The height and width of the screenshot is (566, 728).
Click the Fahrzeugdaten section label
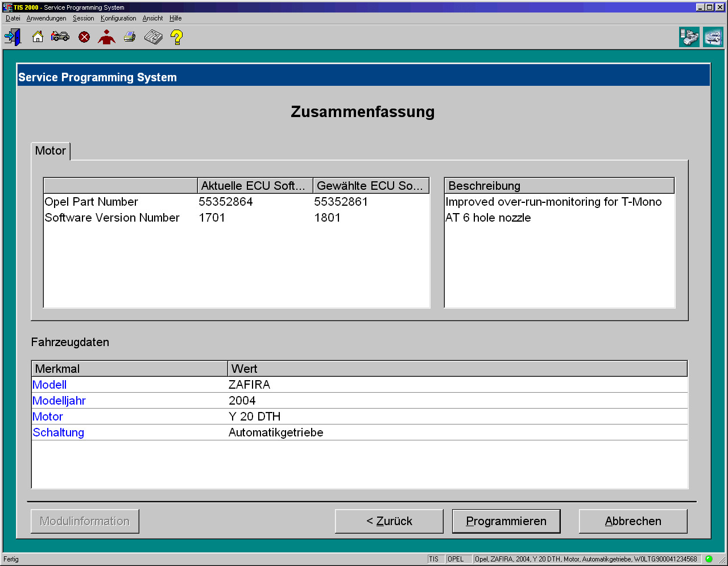[70, 342]
